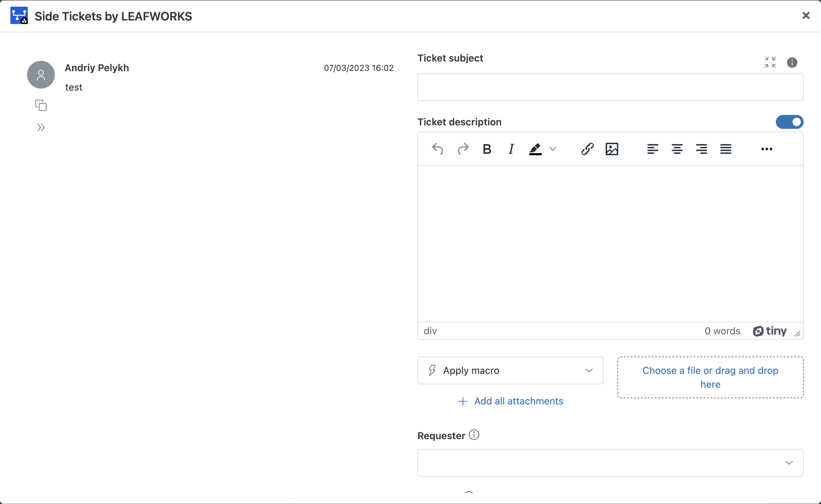This screenshot has height=504, width=821.
Task: Toggle bold formatting
Action: 487,149
